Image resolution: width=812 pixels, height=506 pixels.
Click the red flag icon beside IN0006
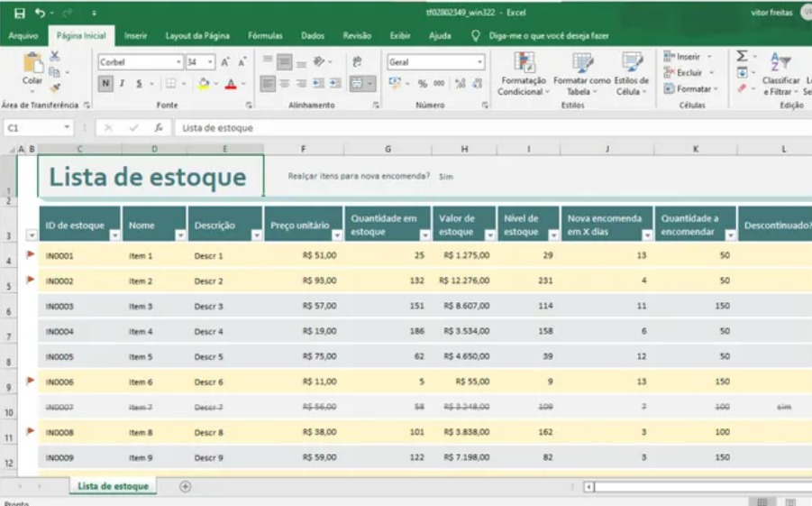pyautogui.click(x=30, y=381)
